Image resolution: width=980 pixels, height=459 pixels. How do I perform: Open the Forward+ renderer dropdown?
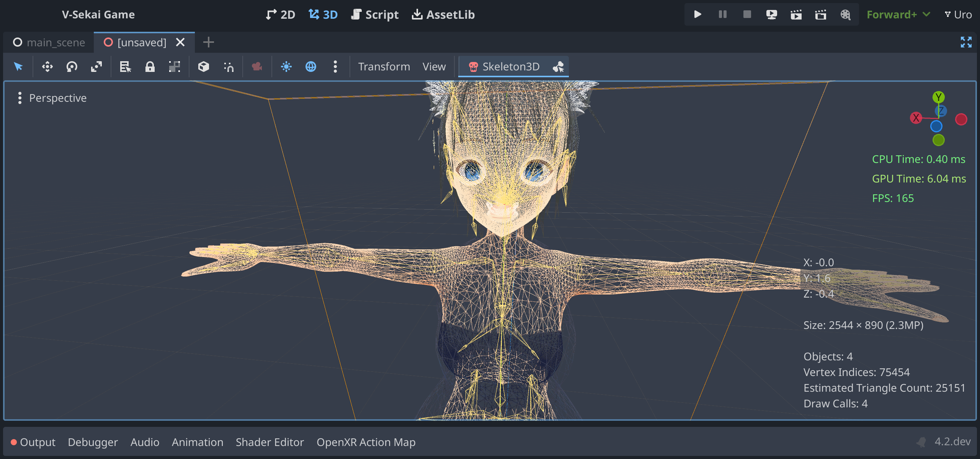[898, 15]
